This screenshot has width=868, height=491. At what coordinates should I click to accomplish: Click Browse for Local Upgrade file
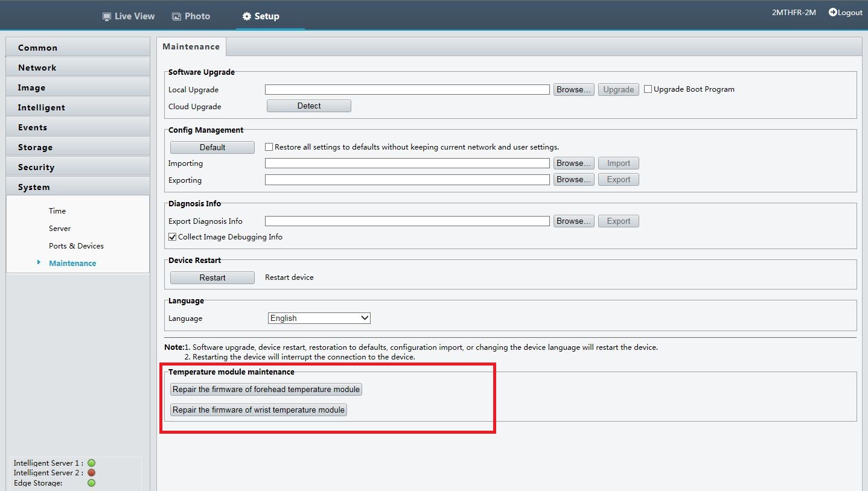click(574, 89)
